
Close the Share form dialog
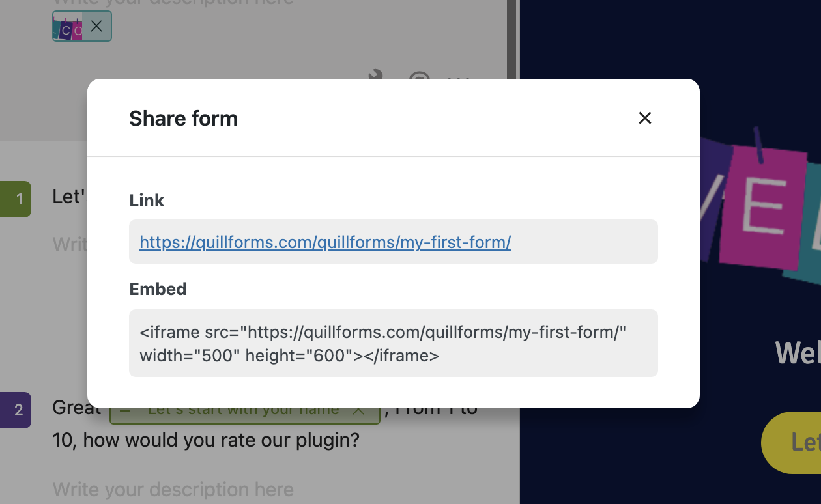pos(644,118)
